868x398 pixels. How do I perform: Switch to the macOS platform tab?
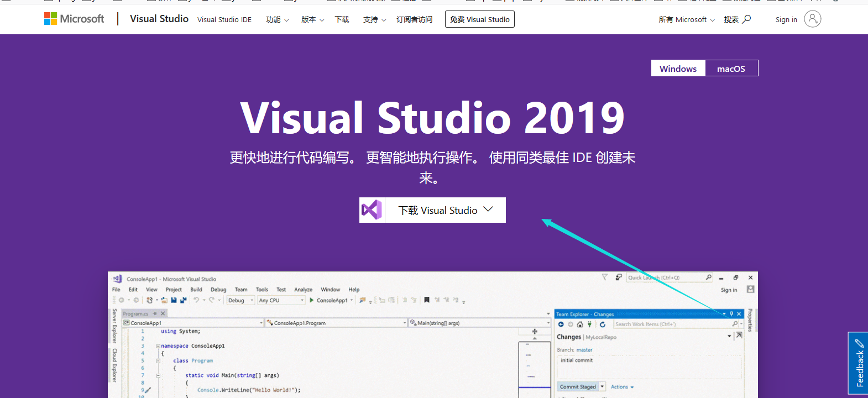pos(731,68)
